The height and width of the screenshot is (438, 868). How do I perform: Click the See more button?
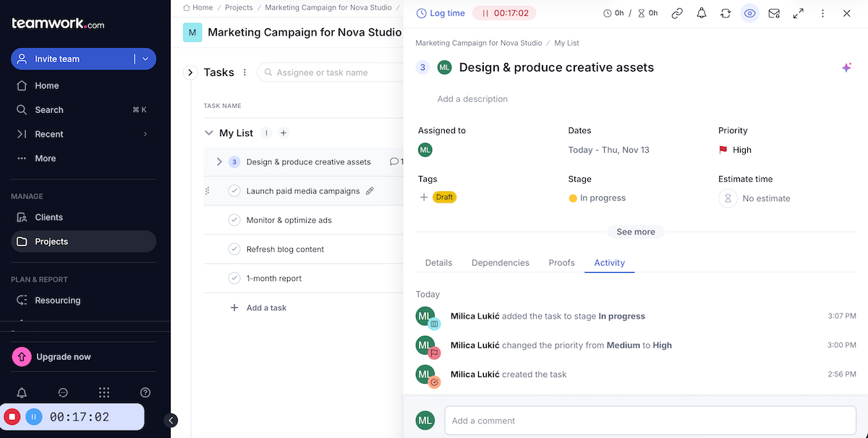click(x=636, y=232)
